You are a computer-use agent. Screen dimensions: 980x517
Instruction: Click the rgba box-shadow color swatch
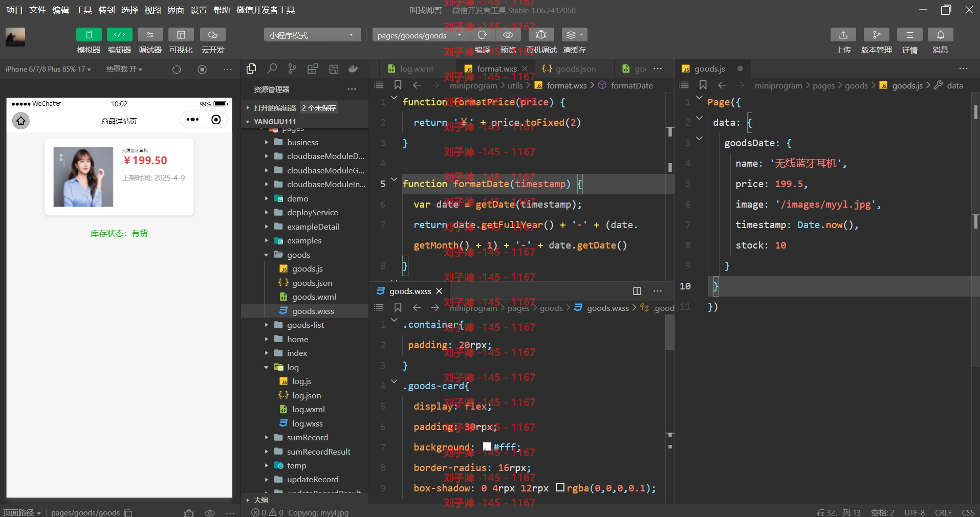click(560, 488)
